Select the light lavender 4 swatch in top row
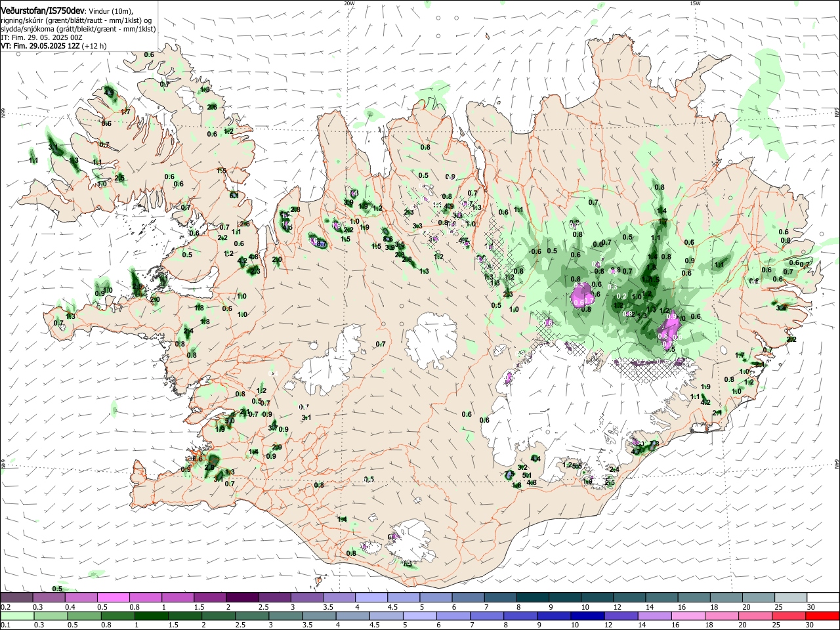This screenshot has width=840, height=630. [x=370, y=597]
